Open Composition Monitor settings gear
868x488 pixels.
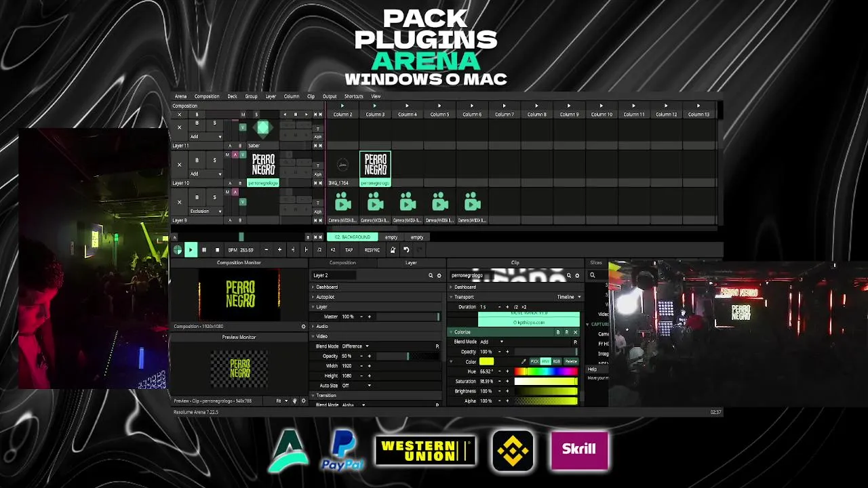click(x=303, y=327)
